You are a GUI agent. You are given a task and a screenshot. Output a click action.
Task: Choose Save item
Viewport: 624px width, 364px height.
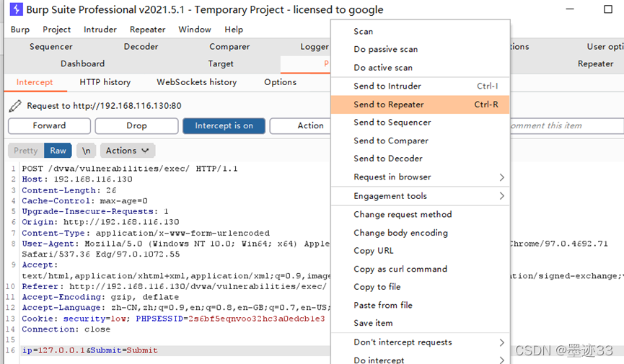(421, 323)
